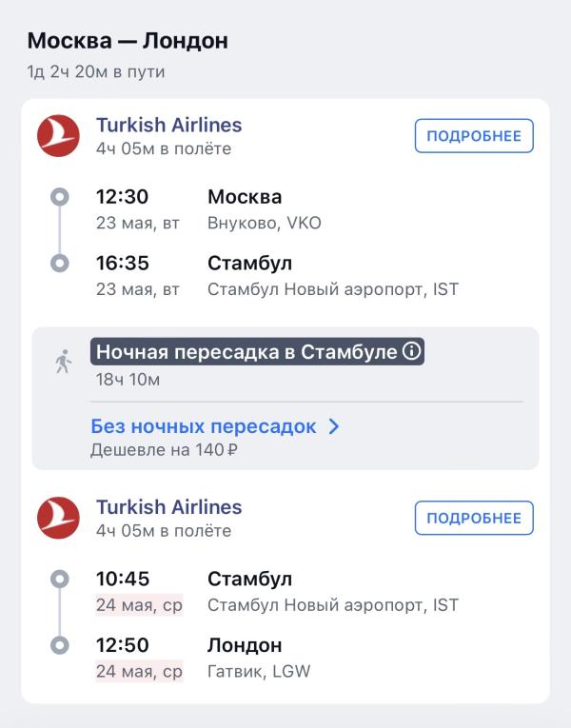Click the second Turkish Airlines logo icon

coord(58,518)
